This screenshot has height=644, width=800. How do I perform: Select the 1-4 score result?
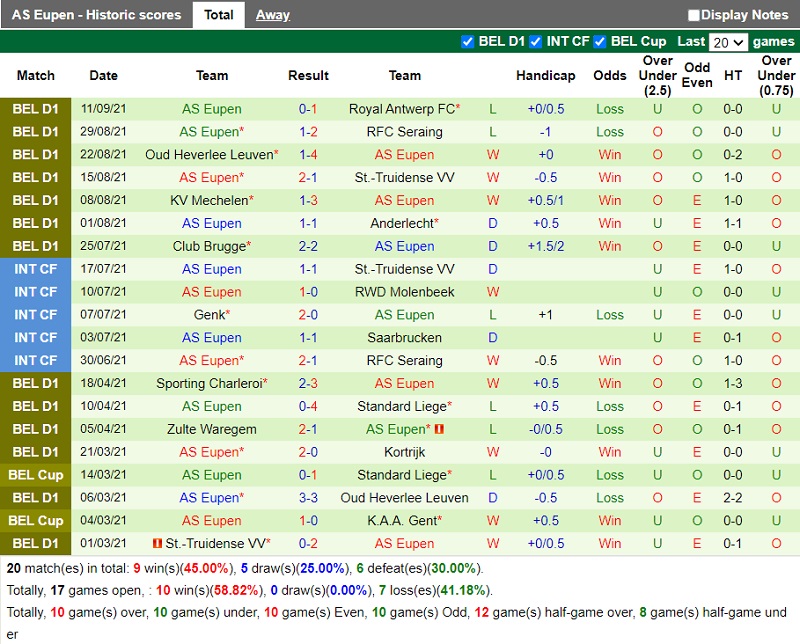click(308, 155)
